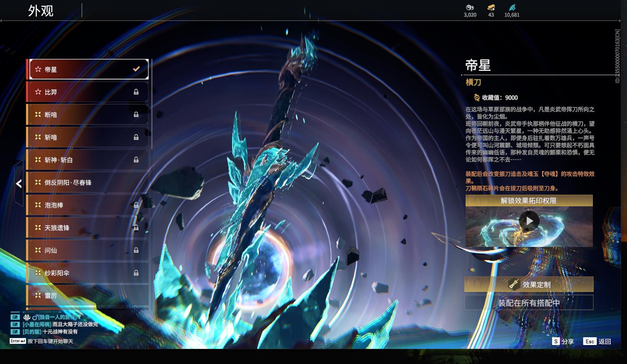Select the 断喑 skin name
The height and width of the screenshot is (364, 627).
coord(51,115)
